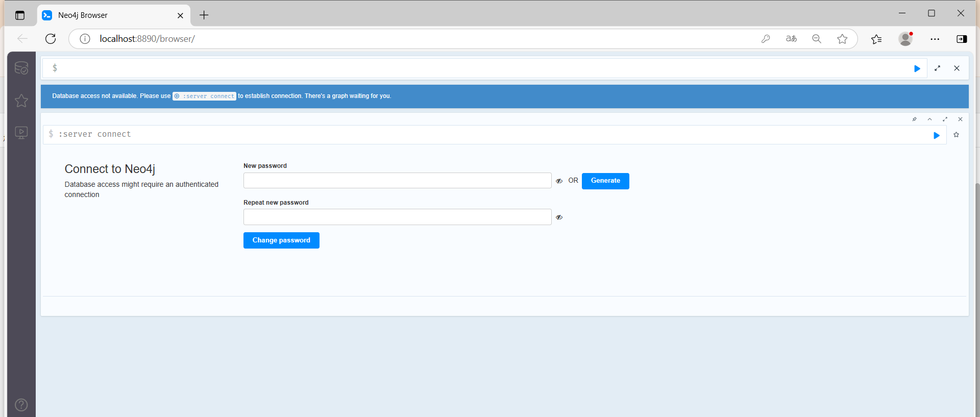
Task: Collapse the :server connect frame
Action: (929, 119)
